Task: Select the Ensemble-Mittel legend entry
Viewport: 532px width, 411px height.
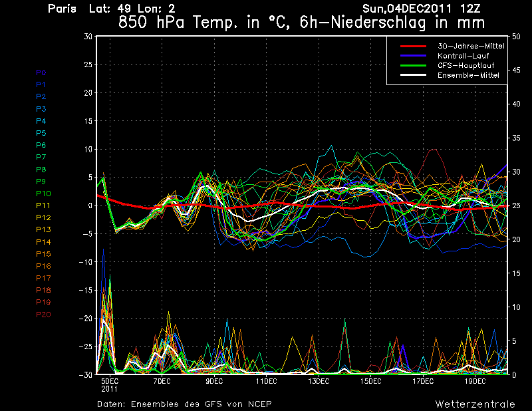Action: pyautogui.click(x=464, y=75)
